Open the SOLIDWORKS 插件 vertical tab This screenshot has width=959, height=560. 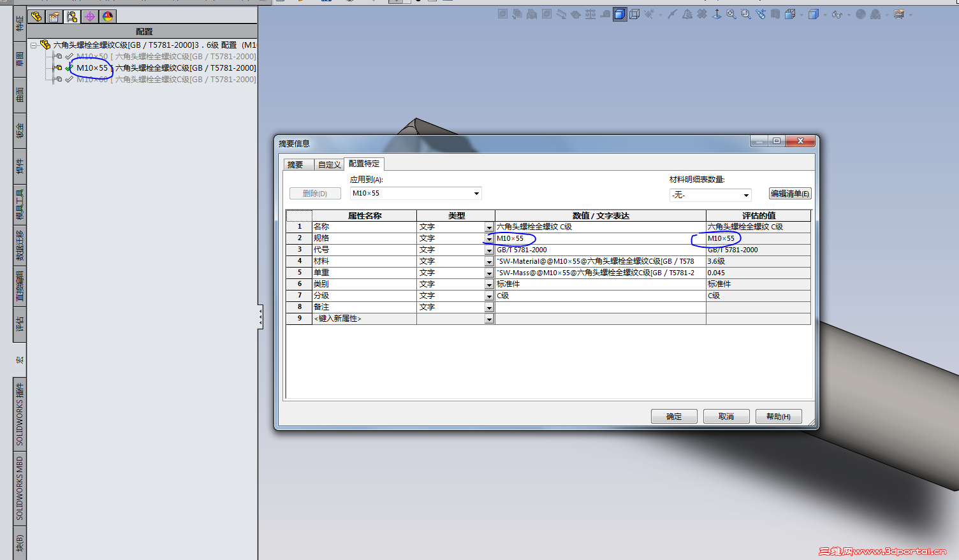pos(20,414)
